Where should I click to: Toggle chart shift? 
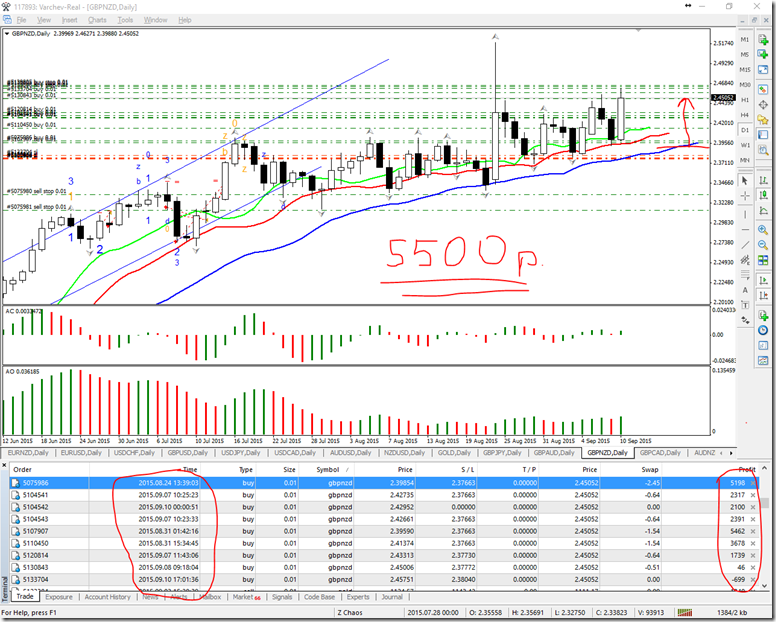click(x=763, y=295)
